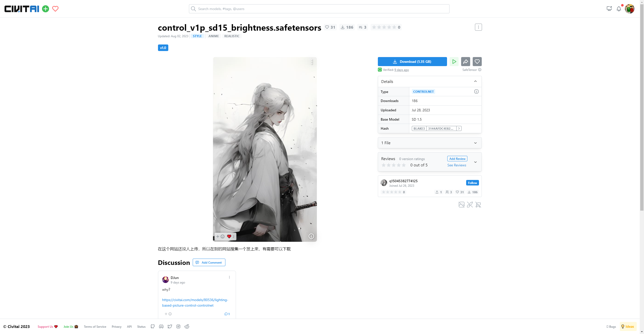Open the model options three-dot menu
This screenshot has height=334, width=644.
point(478,27)
